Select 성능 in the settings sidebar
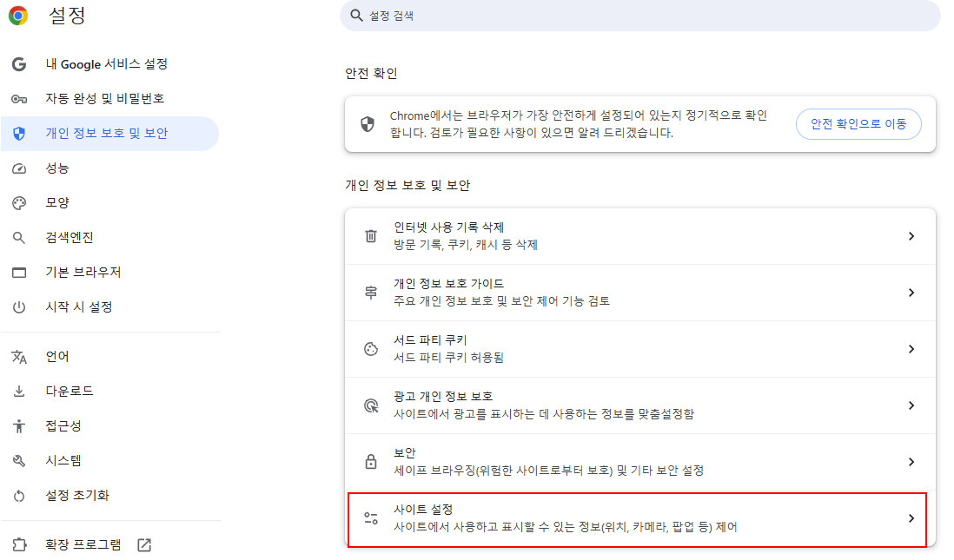This screenshot has width=954, height=560. [x=57, y=168]
